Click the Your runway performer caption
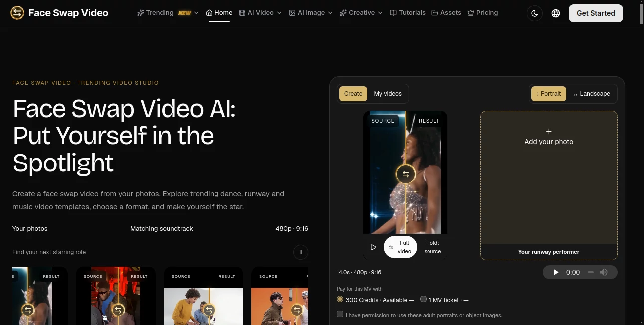This screenshot has width=644, height=325. (x=549, y=252)
